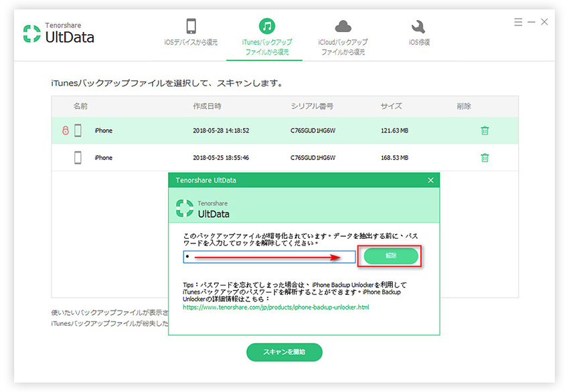
Task: Switch to the iCloudバックアップファイルから復元 tab
Action: 343,37
